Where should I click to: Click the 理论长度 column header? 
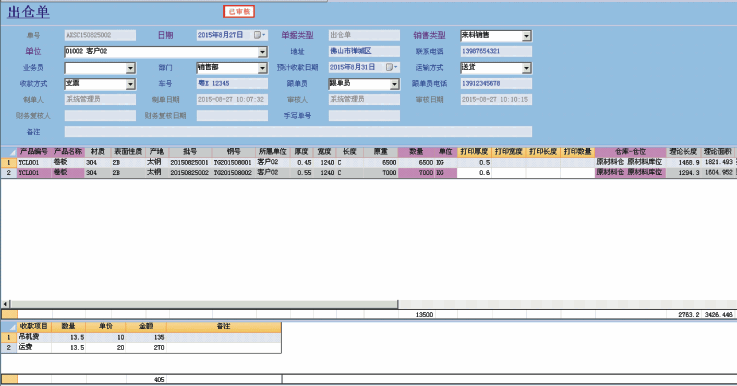coord(683,152)
